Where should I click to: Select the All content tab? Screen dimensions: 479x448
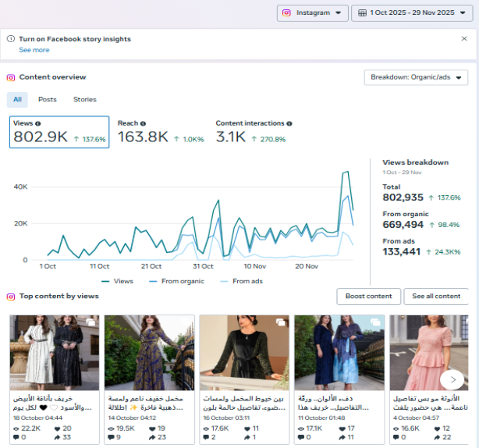point(17,100)
